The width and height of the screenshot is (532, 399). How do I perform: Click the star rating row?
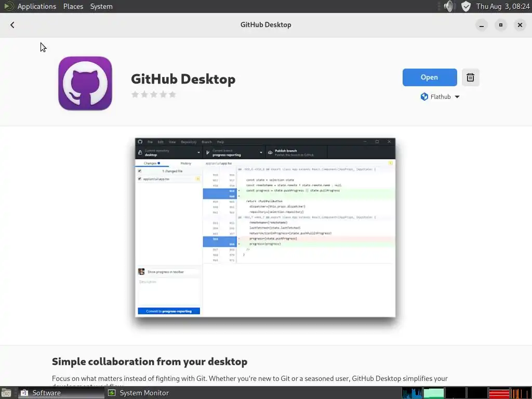tap(154, 95)
